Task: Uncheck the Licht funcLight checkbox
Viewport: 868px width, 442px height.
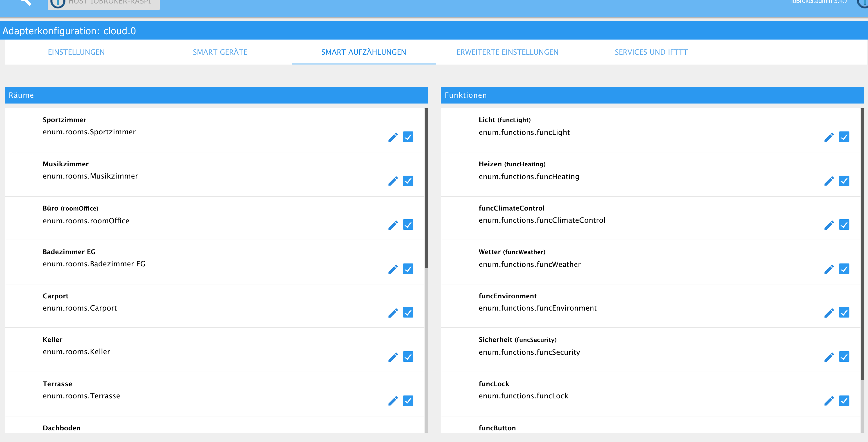Action: (844, 137)
